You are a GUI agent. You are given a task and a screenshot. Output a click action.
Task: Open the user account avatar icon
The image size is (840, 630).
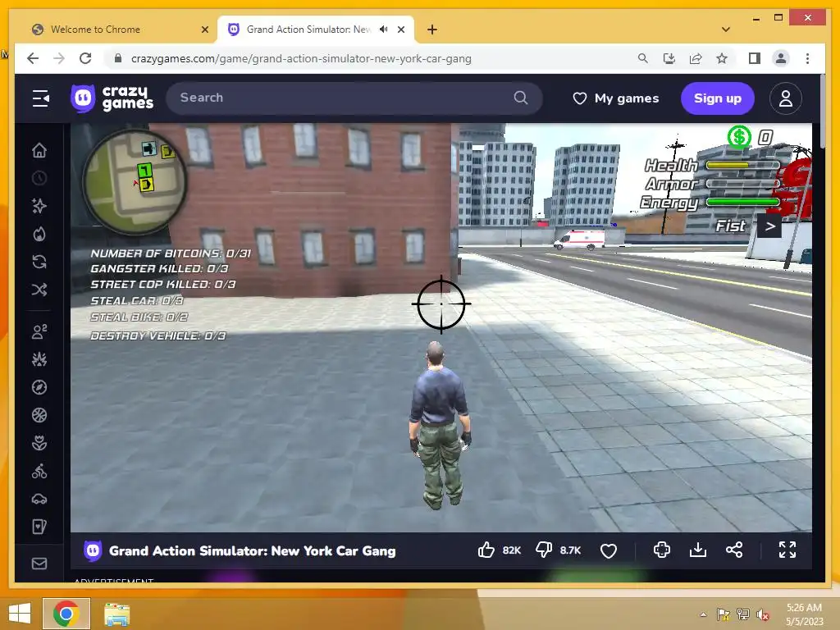coord(785,98)
